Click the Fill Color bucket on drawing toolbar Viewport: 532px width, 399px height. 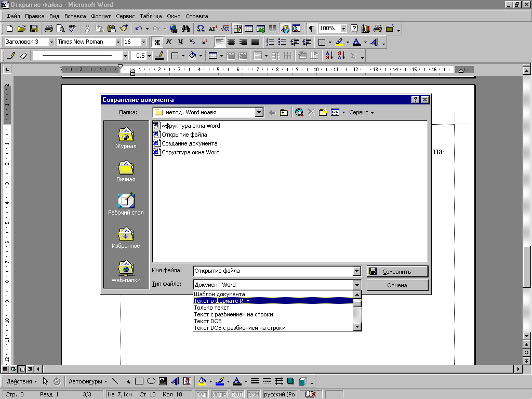tap(202, 381)
